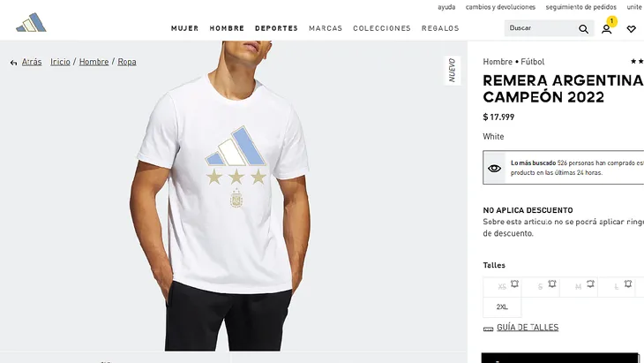Image resolution: width=644 pixels, height=363 pixels.
Task: Open the HOMBRE menu
Action: click(x=227, y=28)
